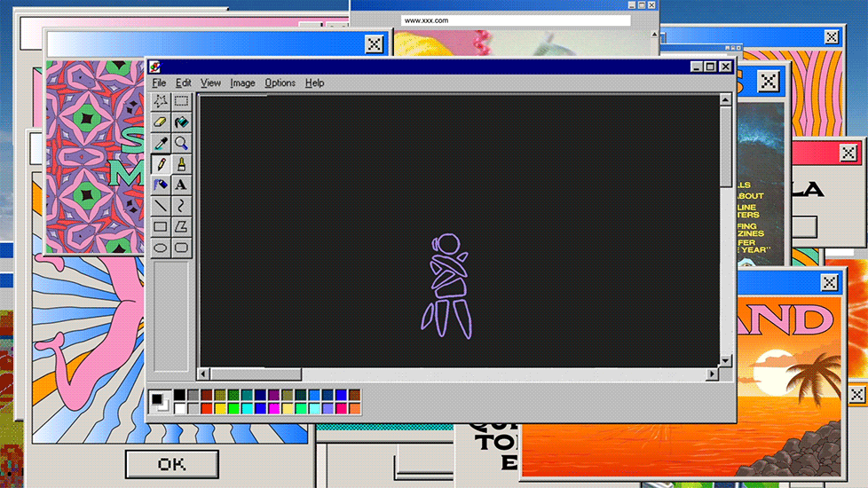
Task: Click the www.xxx.com address field
Action: click(516, 20)
